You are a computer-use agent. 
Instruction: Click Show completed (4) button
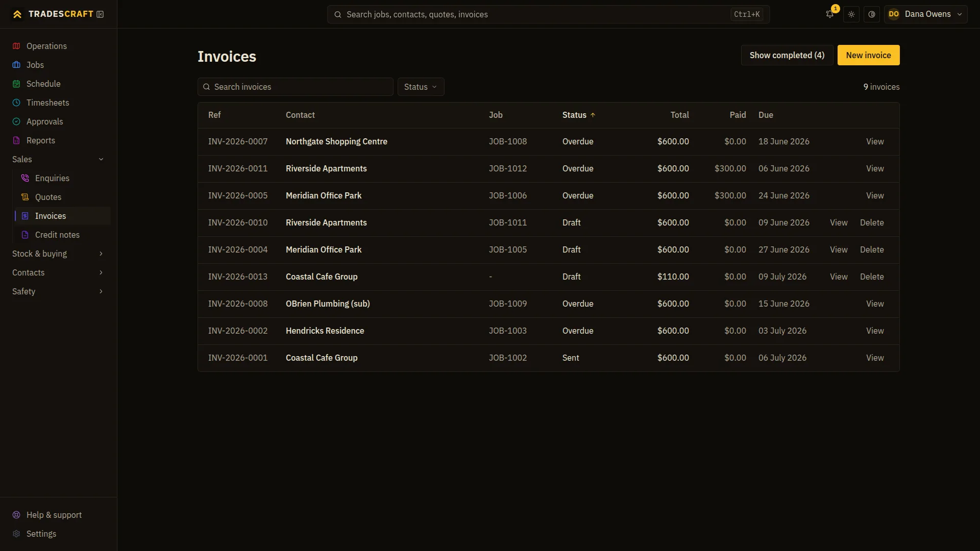click(x=787, y=55)
